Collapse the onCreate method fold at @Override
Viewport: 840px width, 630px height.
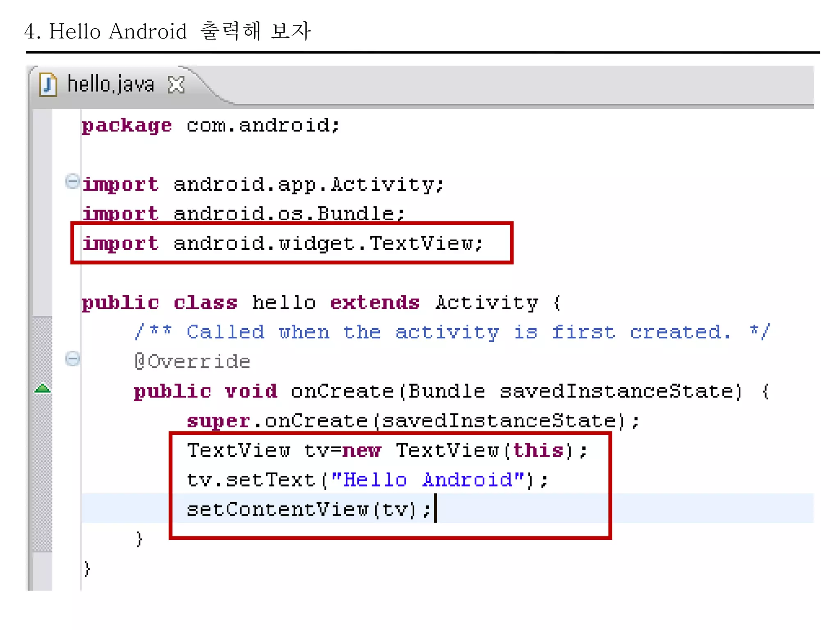click(73, 358)
